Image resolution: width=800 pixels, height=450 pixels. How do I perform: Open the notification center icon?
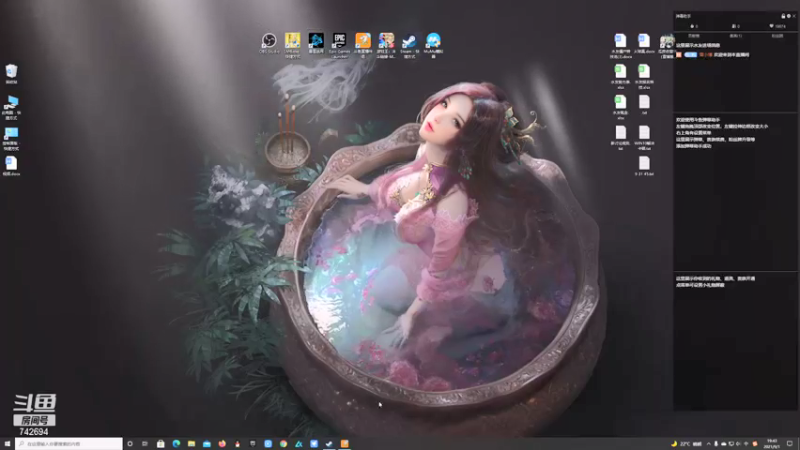pos(790,444)
